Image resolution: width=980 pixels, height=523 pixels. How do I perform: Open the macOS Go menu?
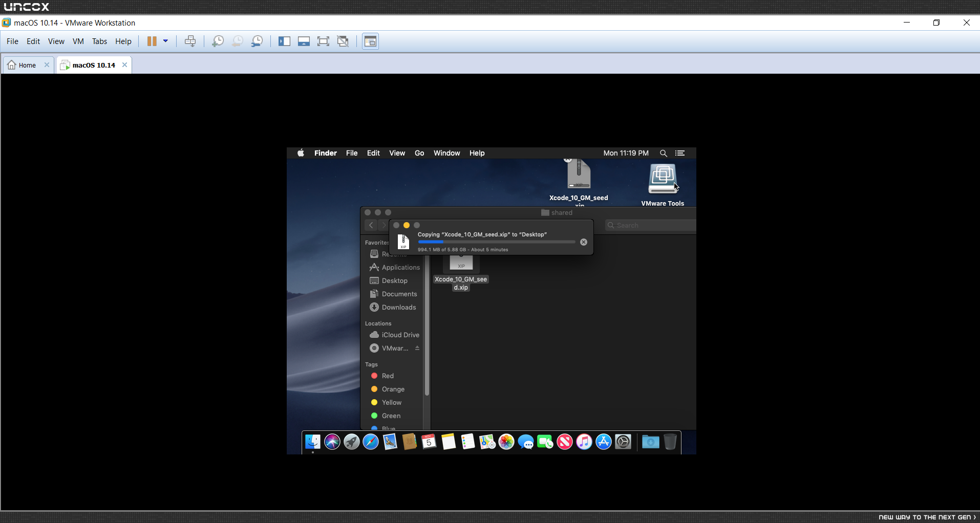pos(419,153)
